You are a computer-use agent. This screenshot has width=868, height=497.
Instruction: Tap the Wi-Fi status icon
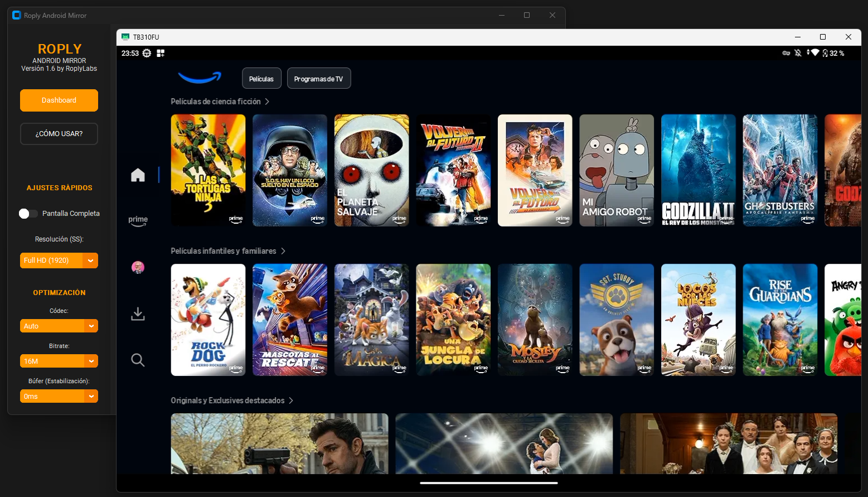click(814, 52)
